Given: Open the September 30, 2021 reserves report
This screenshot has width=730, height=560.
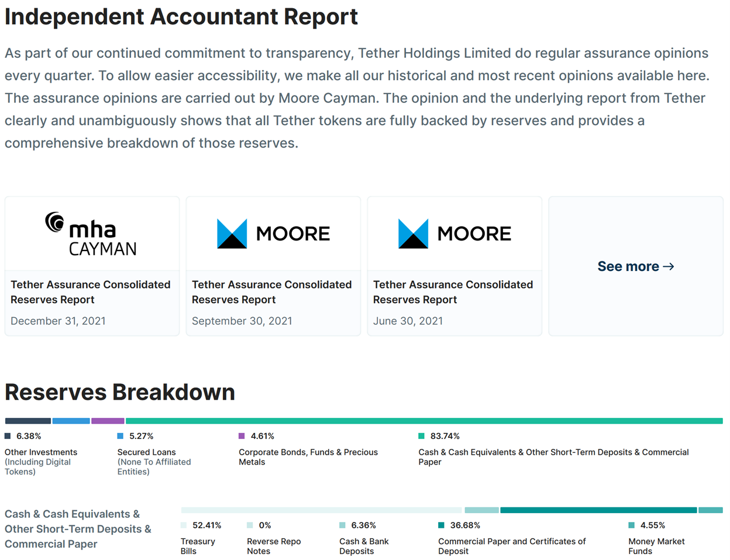Looking at the screenshot, I should pos(272,292).
